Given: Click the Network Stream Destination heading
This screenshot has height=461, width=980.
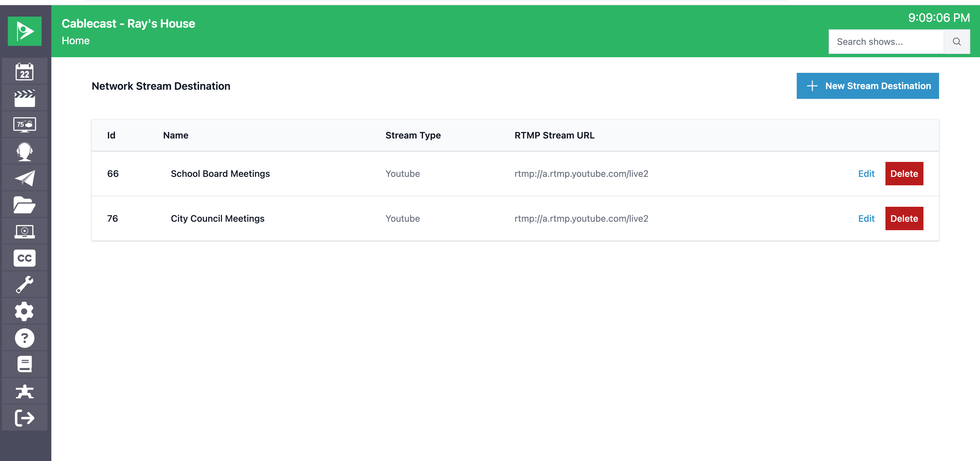Looking at the screenshot, I should pos(161,86).
